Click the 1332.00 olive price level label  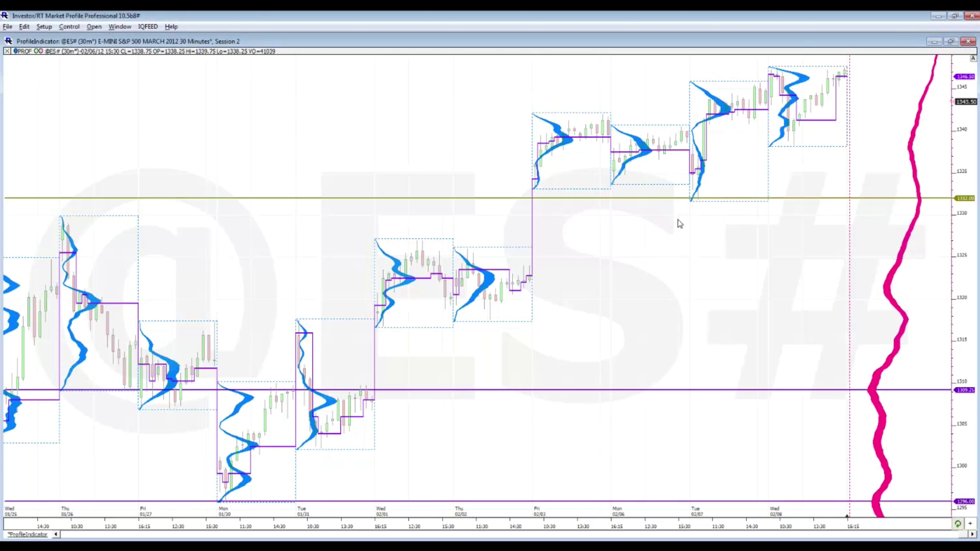(x=965, y=198)
